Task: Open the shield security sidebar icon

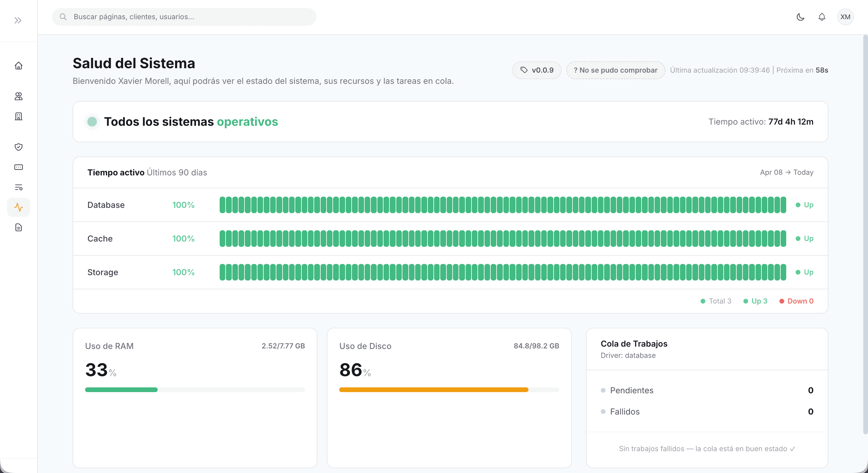Action: [x=19, y=147]
